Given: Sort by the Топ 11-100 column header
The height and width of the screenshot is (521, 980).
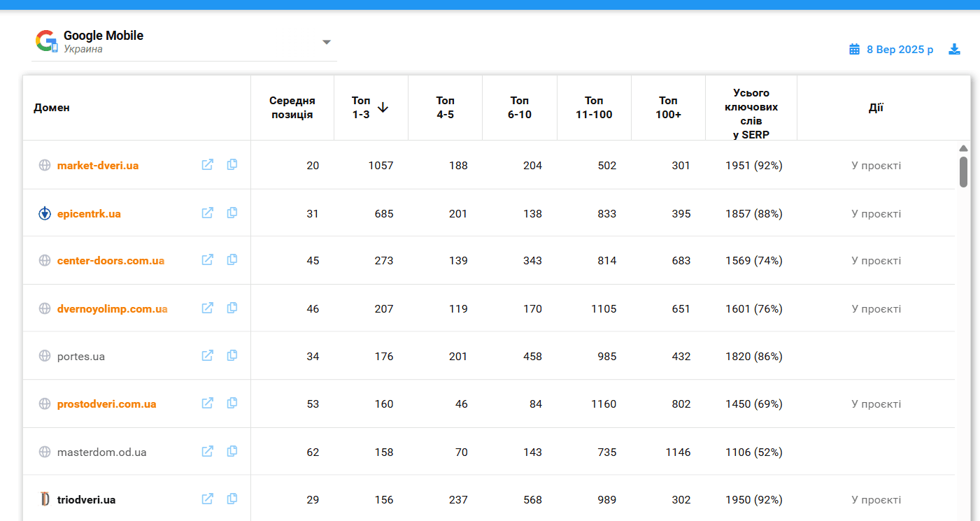Looking at the screenshot, I should (594, 108).
